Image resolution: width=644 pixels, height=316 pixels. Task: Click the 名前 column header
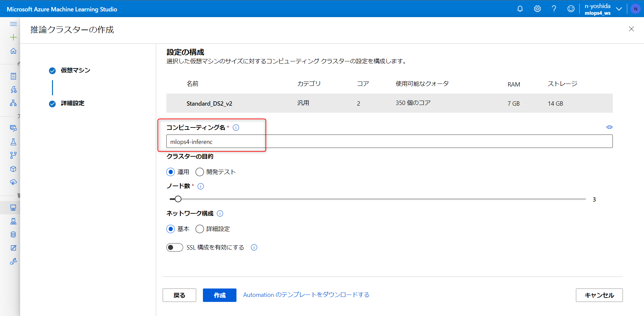(x=193, y=84)
